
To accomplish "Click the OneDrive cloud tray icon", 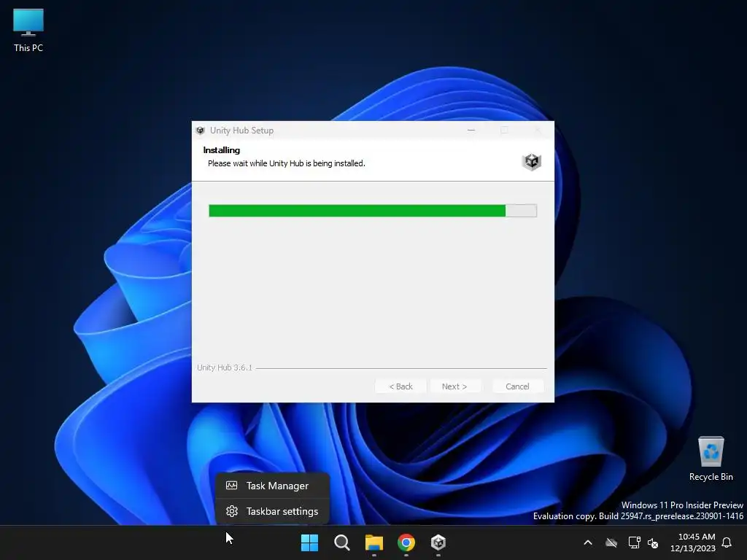I will (611, 542).
